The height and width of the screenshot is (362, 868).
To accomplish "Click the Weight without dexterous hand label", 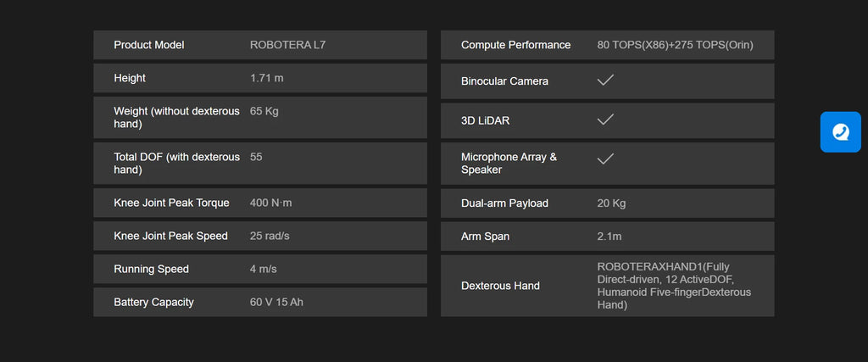I will pyautogui.click(x=176, y=117).
